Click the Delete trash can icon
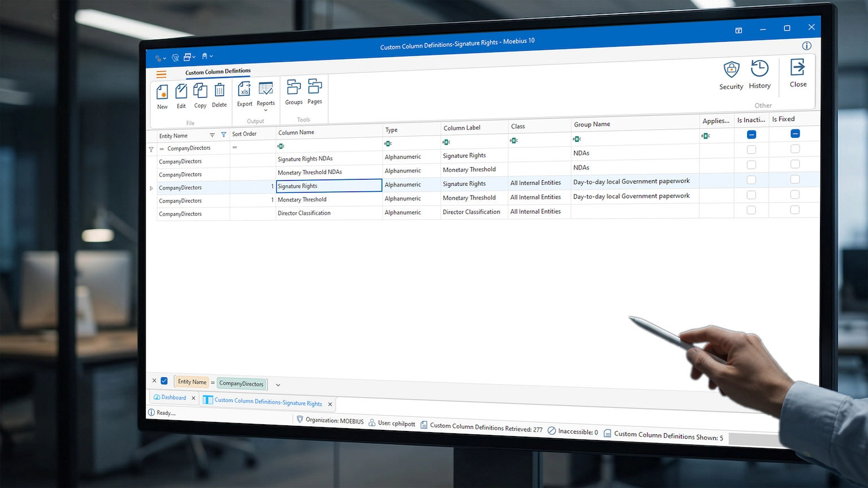Viewport: 868px width, 488px height. [219, 91]
